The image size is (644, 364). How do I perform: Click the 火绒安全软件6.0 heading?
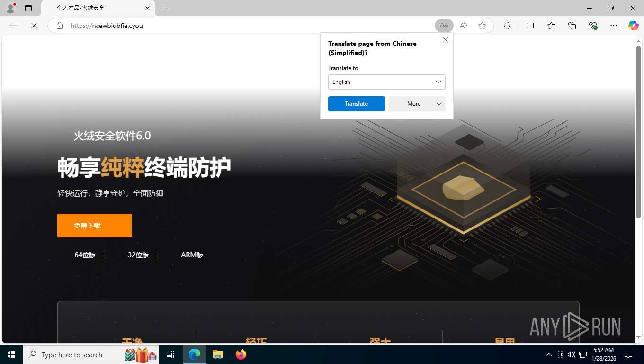[x=112, y=136]
